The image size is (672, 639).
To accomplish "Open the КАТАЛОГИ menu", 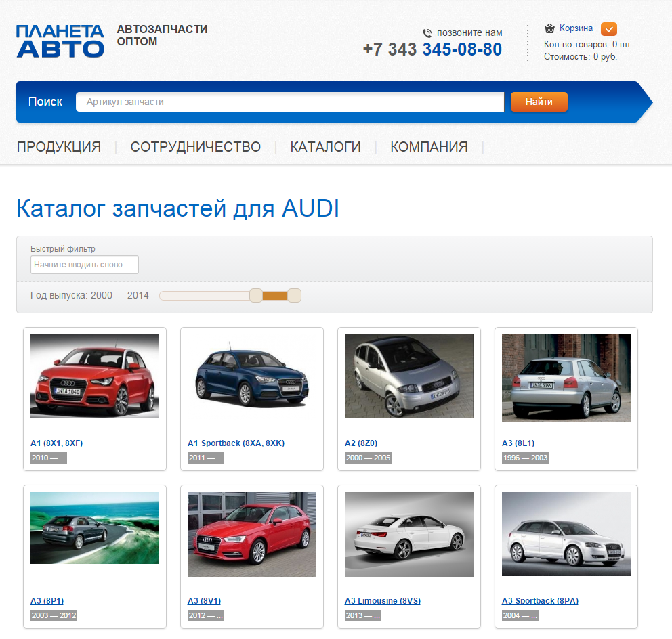I will pos(325,147).
